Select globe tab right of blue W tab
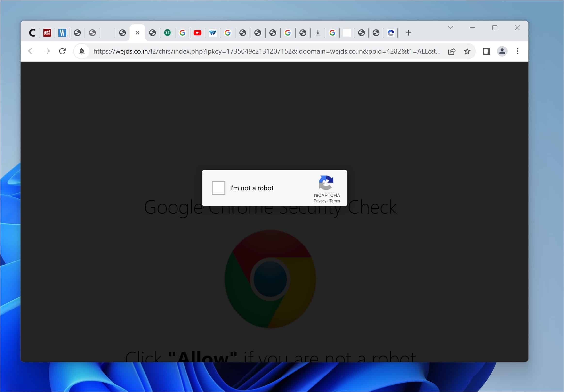 click(x=77, y=33)
